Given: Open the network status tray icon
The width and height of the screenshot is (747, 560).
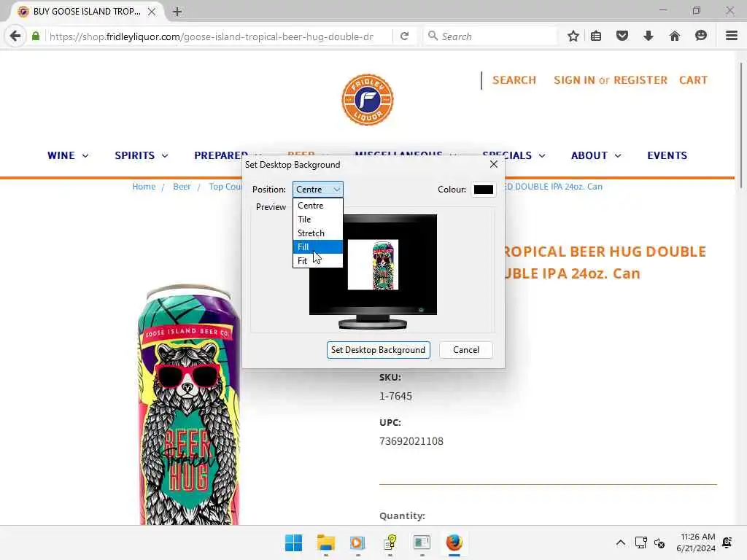Looking at the screenshot, I should 640,542.
